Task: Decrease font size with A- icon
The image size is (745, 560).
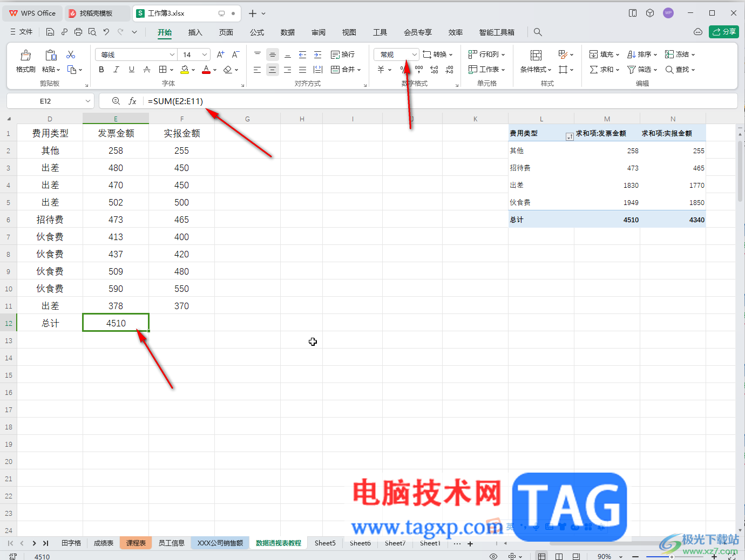Action: click(x=235, y=54)
